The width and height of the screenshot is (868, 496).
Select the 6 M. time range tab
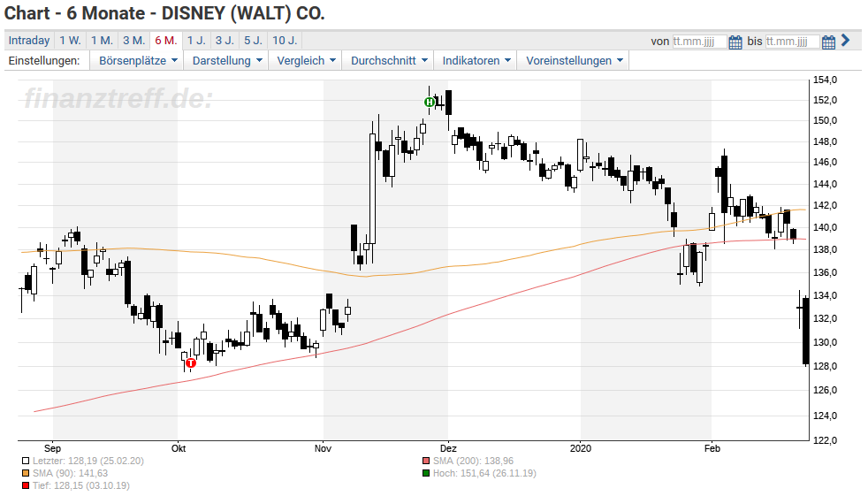(x=166, y=41)
